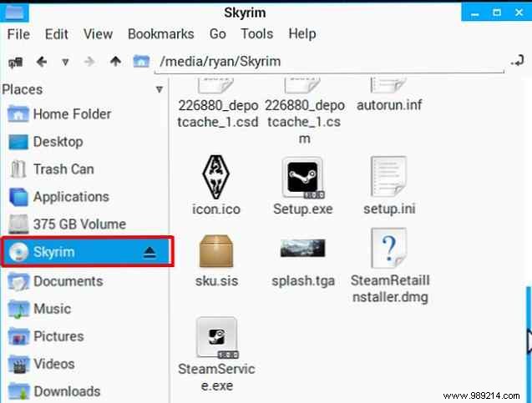Open the Places side pane dropdown
The height and width of the screenshot is (403, 532).
tap(160, 89)
